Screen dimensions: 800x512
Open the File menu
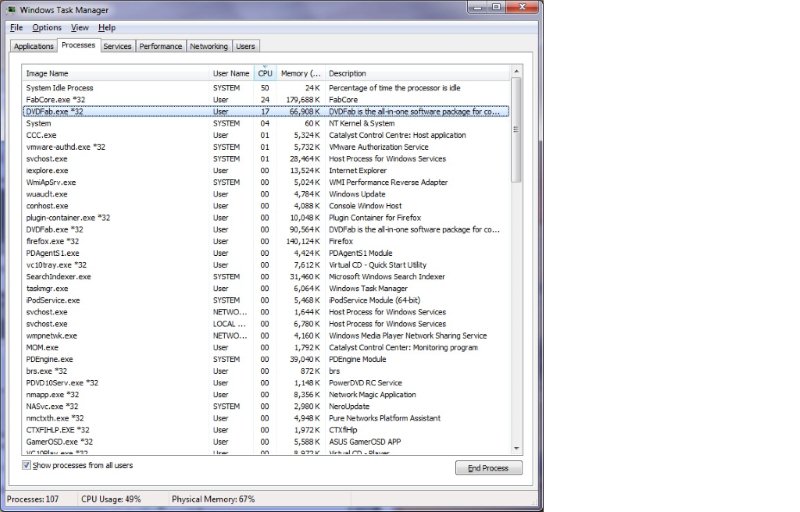pos(16,28)
